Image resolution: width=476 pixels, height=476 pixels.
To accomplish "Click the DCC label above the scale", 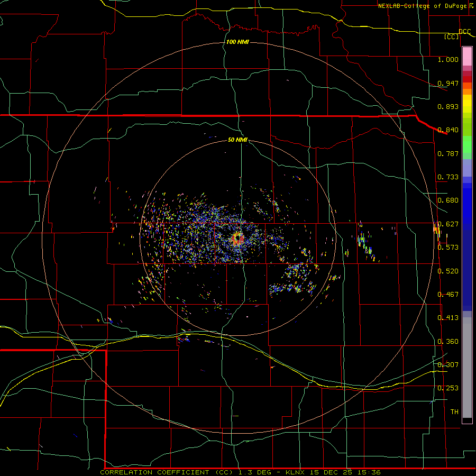I will (x=464, y=31).
